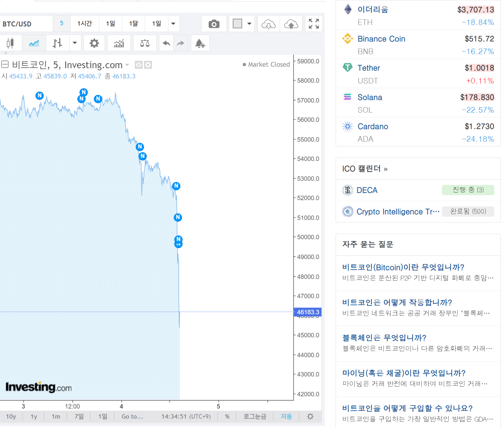504x428 pixels.
Task: Open chart settings gear in toolbar
Action: coord(94,43)
